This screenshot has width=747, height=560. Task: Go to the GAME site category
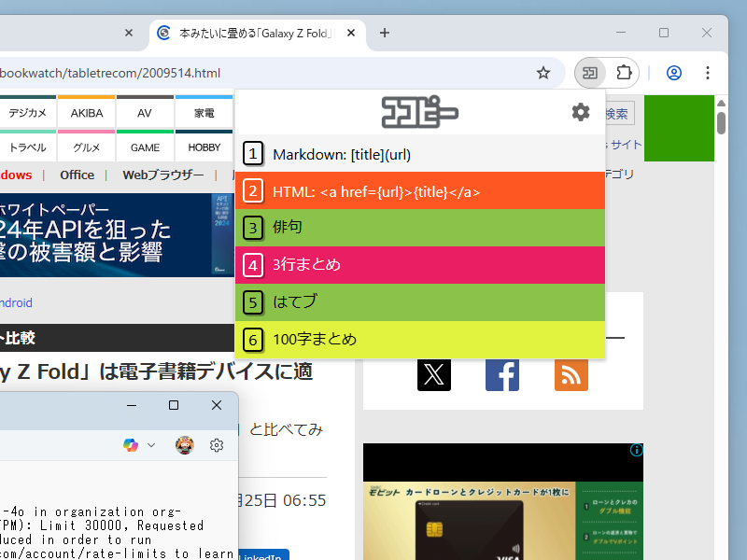(x=145, y=147)
